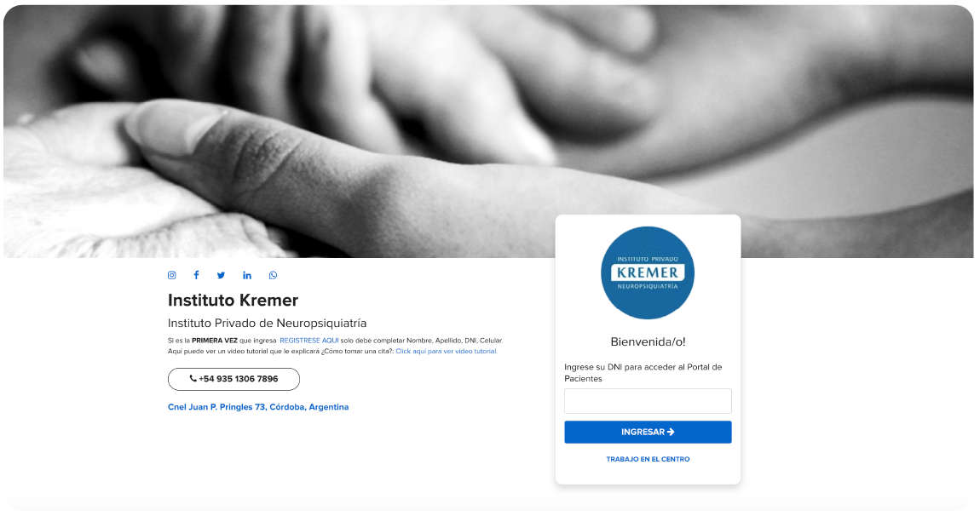
Task: Open the Instagram profile icon
Action: [x=172, y=276]
